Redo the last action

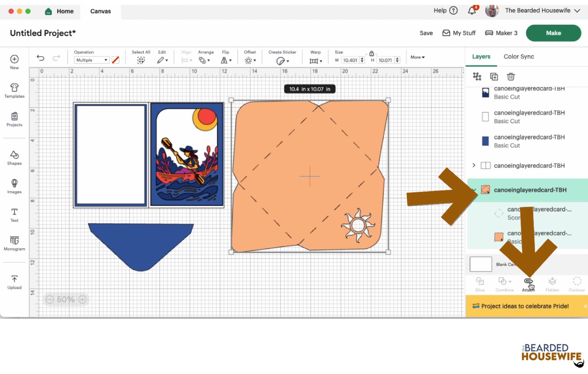coord(56,58)
